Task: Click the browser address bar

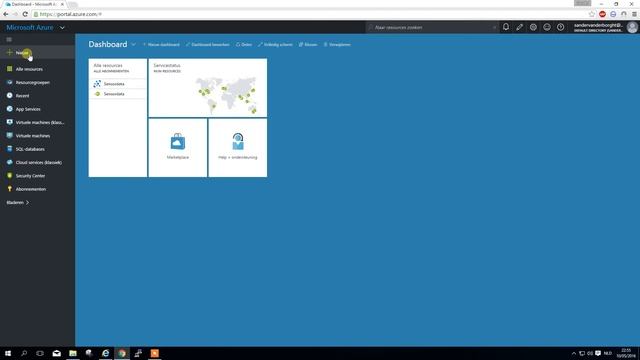Action: (x=310, y=14)
